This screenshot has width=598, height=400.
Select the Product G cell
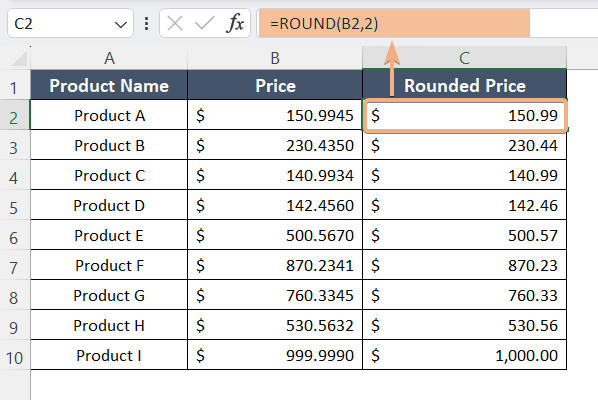[109, 295]
